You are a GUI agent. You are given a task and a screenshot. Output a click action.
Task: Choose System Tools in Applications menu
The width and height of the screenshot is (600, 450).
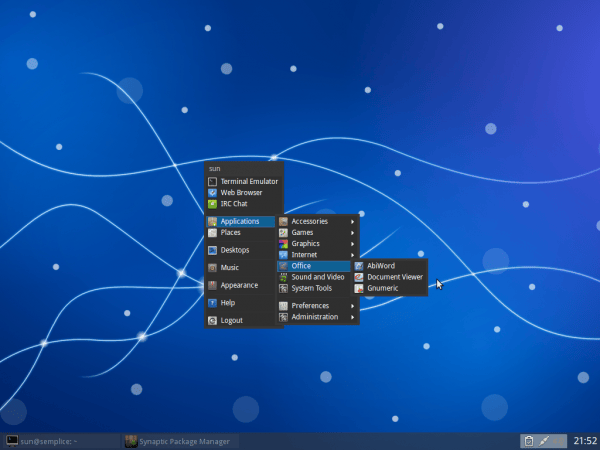pyautogui.click(x=311, y=288)
